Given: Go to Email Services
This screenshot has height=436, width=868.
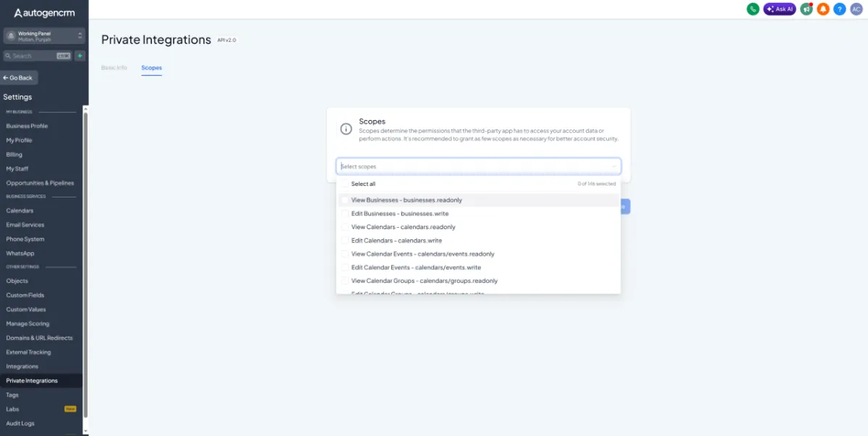Looking at the screenshot, I should [25, 225].
